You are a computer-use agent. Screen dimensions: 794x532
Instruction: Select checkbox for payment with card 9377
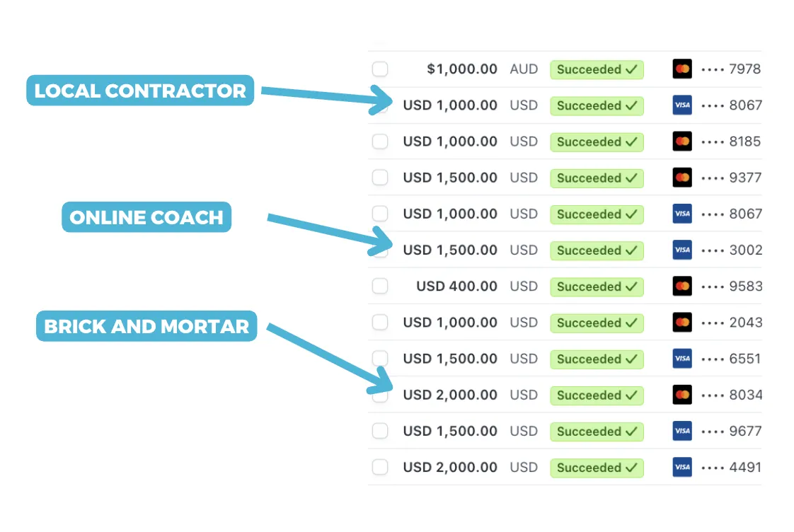click(380, 177)
